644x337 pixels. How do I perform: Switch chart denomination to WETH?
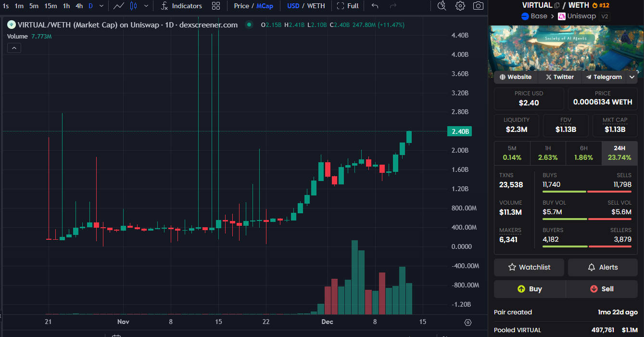coord(316,6)
